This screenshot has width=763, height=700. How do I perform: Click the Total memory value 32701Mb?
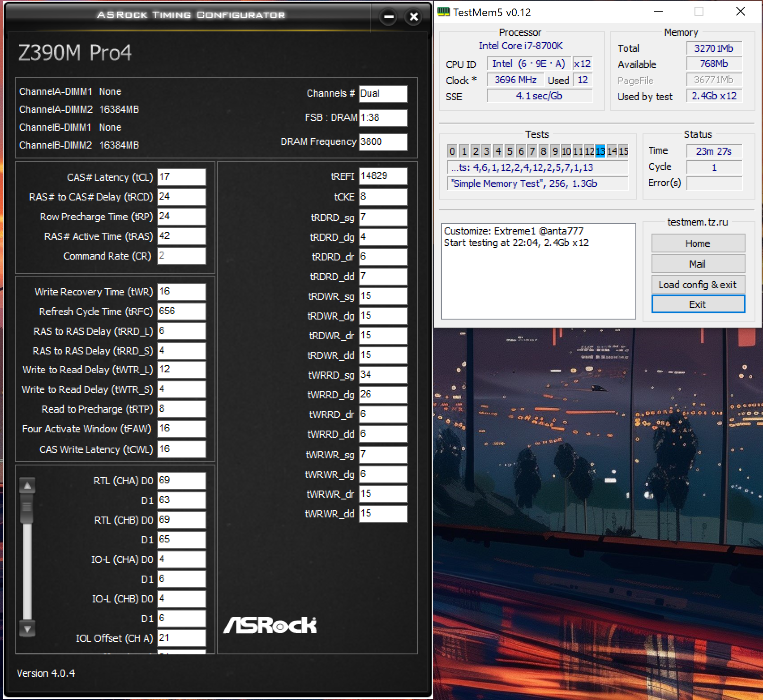point(714,48)
